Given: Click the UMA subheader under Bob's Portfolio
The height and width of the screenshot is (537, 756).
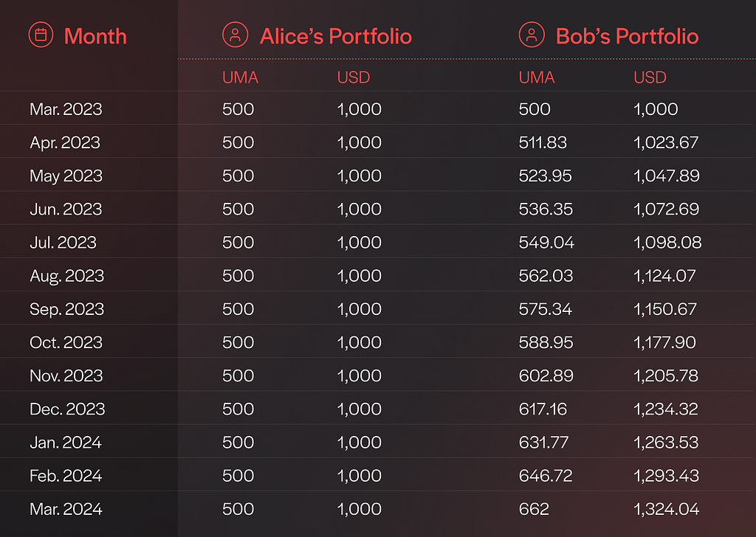Looking at the screenshot, I should [x=537, y=77].
